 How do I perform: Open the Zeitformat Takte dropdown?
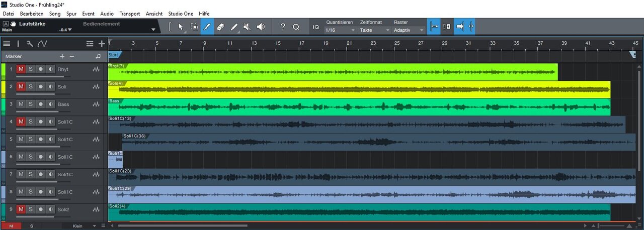coord(375,30)
